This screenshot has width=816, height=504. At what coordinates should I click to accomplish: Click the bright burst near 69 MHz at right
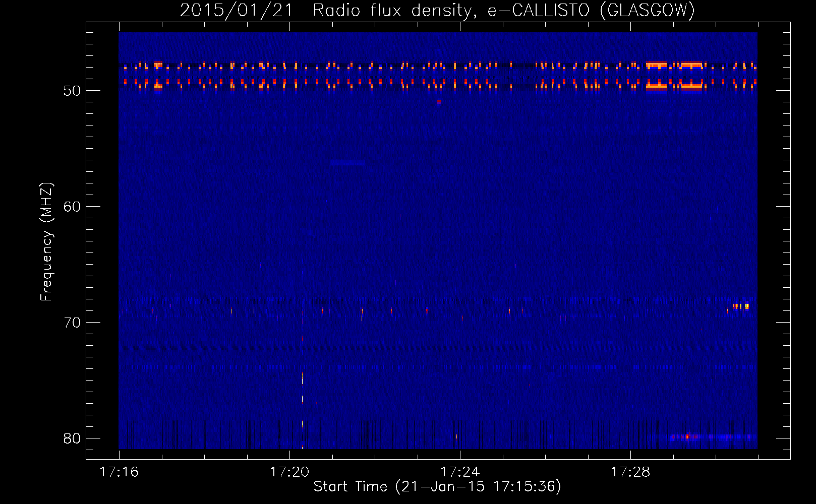[x=741, y=306]
